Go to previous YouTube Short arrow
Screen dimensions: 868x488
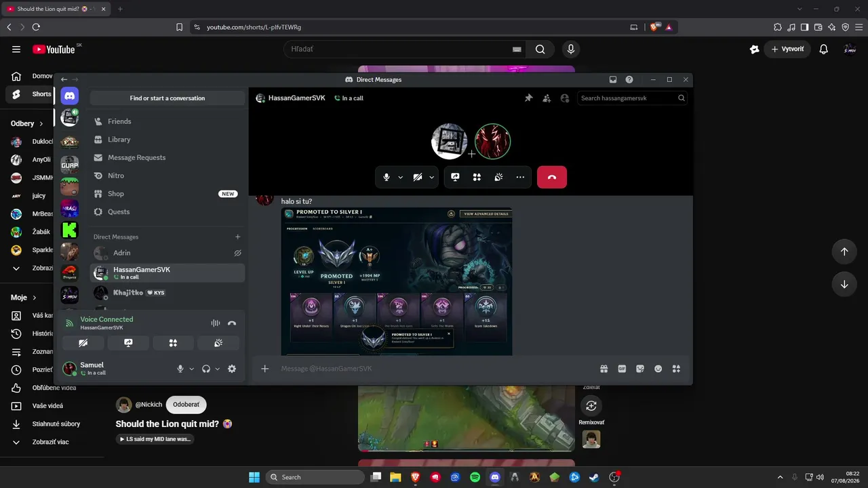tap(844, 251)
